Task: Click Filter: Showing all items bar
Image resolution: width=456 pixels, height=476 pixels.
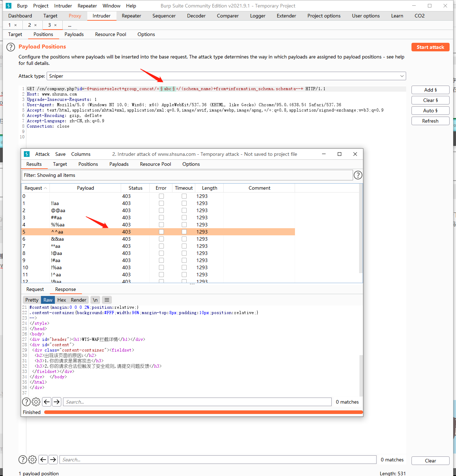Action: (x=187, y=175)
